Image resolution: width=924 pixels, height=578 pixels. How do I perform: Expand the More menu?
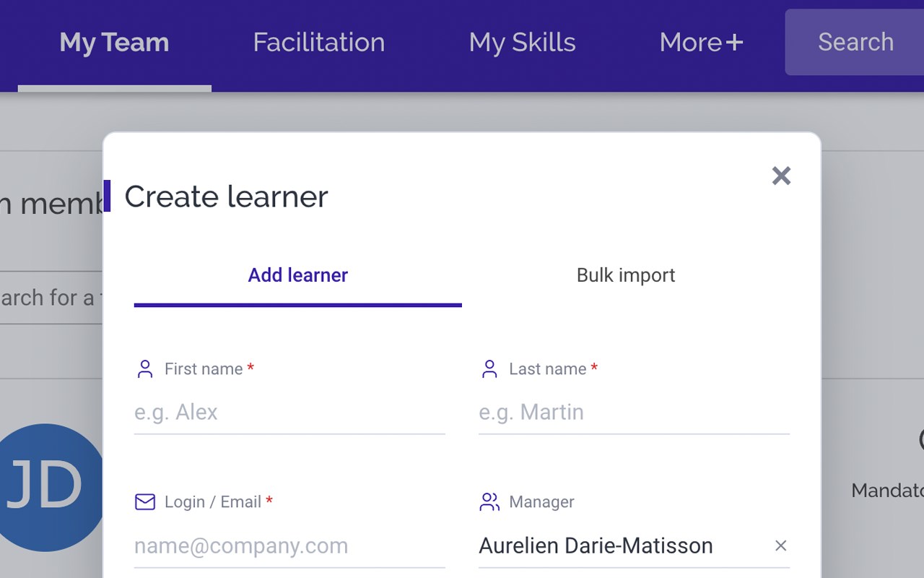coord(701,43)
